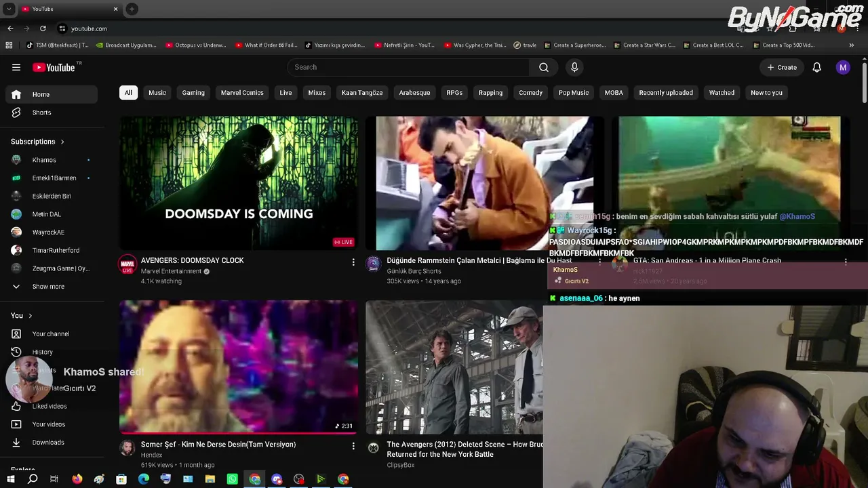Select the All filter chip
Screen dimensions: 868x488
(128, 93)
